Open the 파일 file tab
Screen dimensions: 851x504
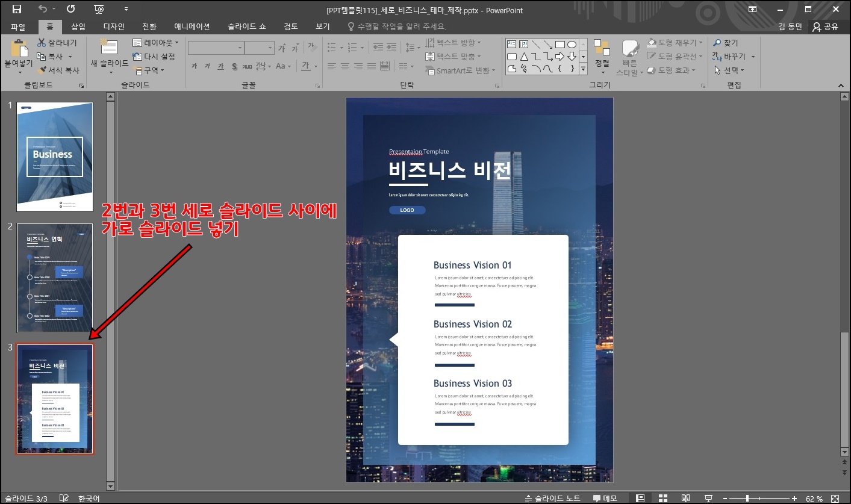point(18,26)
